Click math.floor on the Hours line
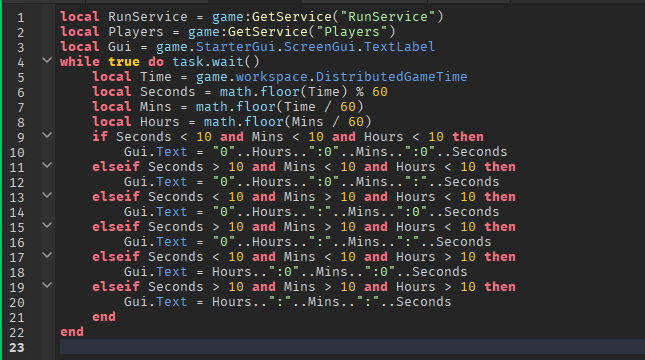645x360 pixels. pos(244,122)
